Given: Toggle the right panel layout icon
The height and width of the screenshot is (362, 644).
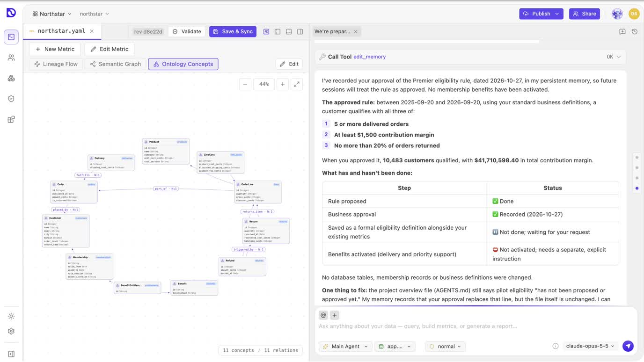Looking at the screenshot, I should (300, 31).
